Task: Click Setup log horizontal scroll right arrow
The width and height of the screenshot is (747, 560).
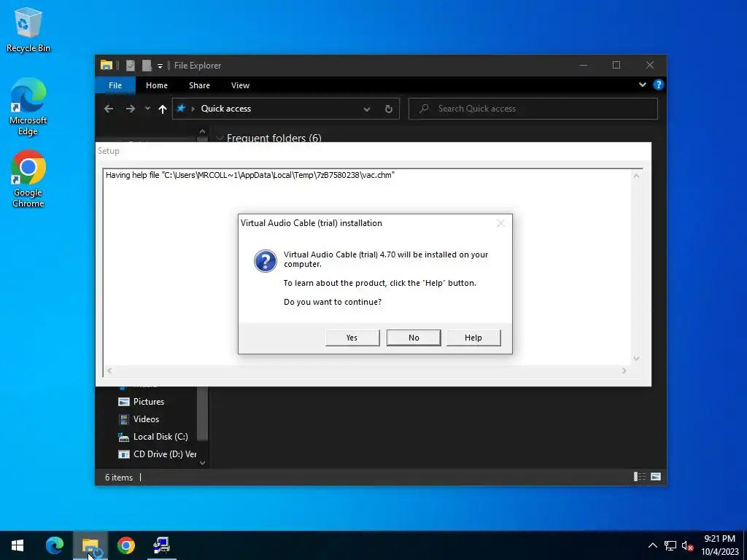Action: [x=624, y=370]
